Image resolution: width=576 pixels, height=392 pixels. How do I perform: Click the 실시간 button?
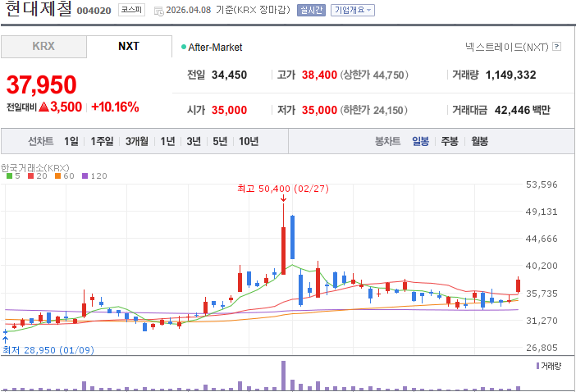(x=311, y=11)
